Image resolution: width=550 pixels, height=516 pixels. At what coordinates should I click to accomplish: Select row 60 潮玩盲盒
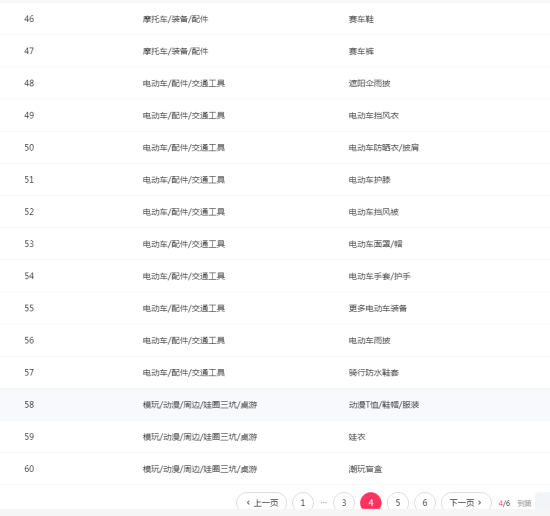click(x=275, y=469)
